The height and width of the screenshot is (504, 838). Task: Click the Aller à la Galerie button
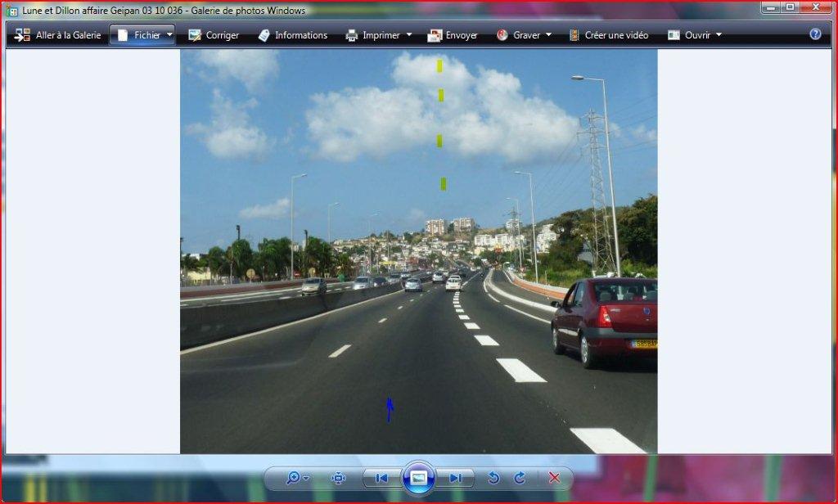(x=58, y=35)
